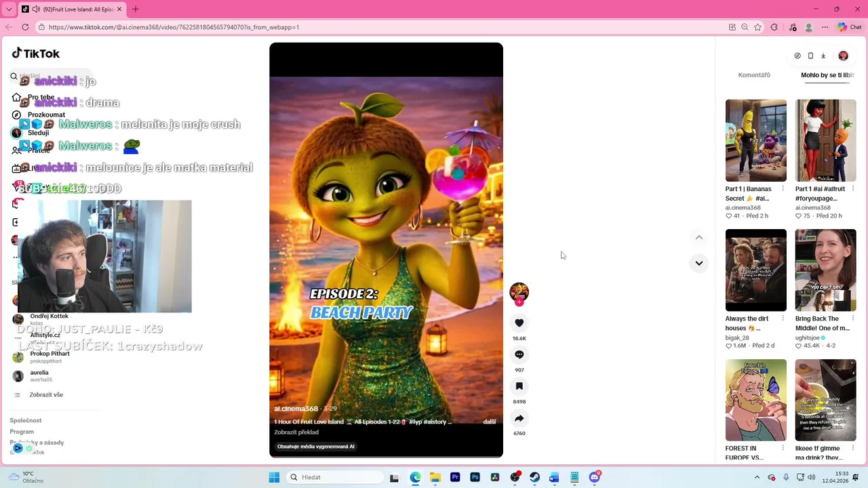Click the TikTok coins icon in top bar
This screenshot has height=488, width=868.
pos(797,56)
